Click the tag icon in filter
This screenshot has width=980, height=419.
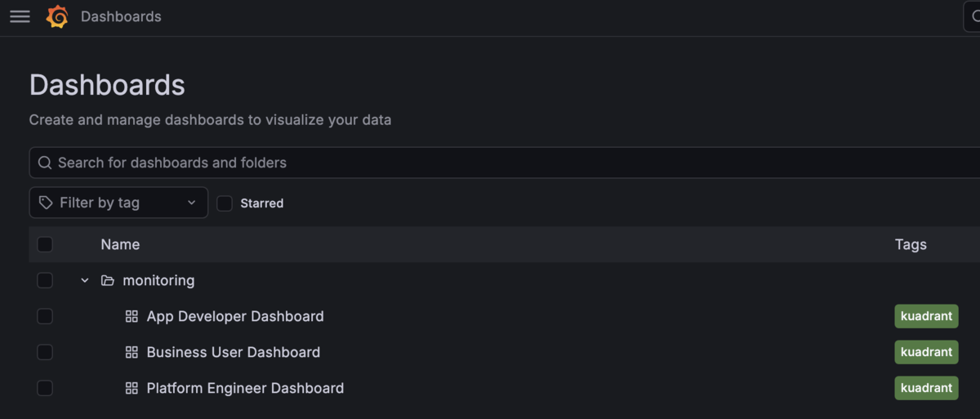[47, 203]
